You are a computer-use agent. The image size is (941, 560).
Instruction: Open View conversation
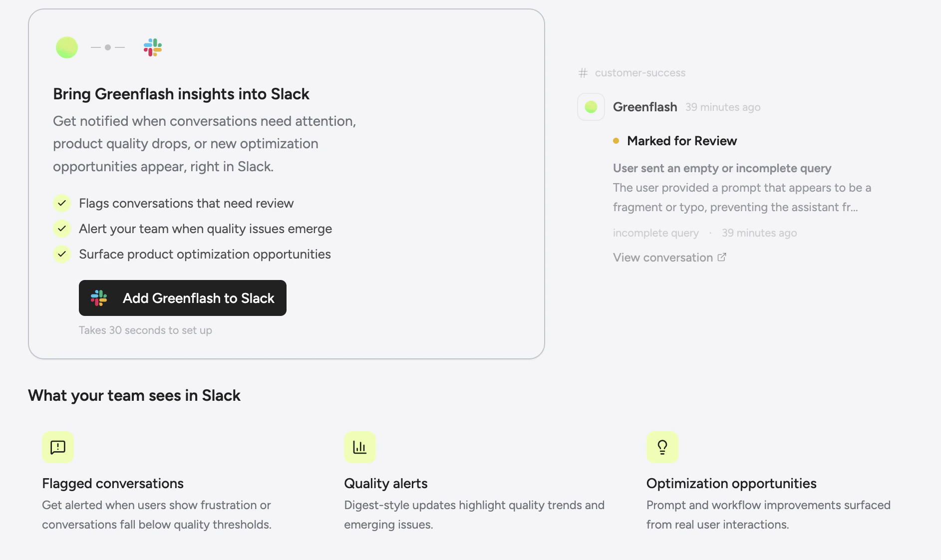point(662,257)
